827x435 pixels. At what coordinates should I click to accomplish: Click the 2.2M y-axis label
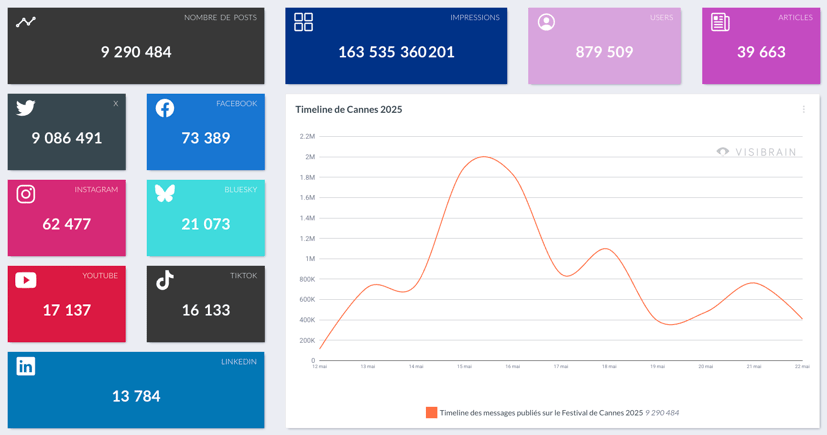click(x=307, y=136)
